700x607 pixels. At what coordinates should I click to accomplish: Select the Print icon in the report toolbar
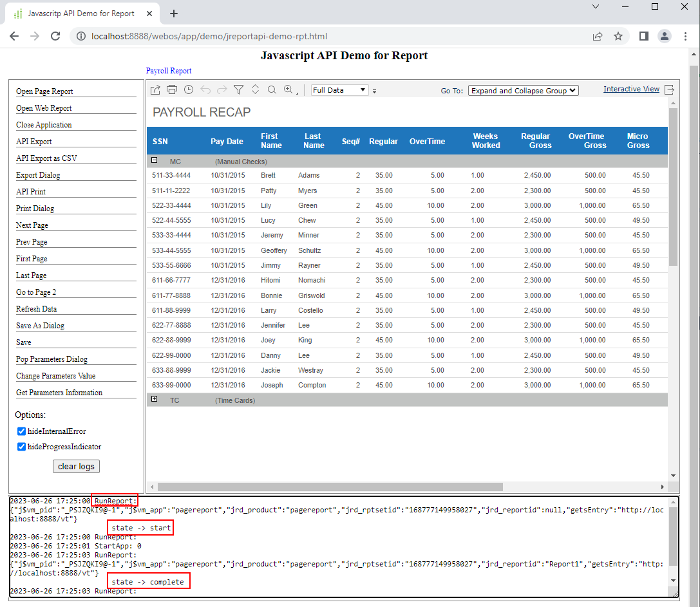click(172, 89)
